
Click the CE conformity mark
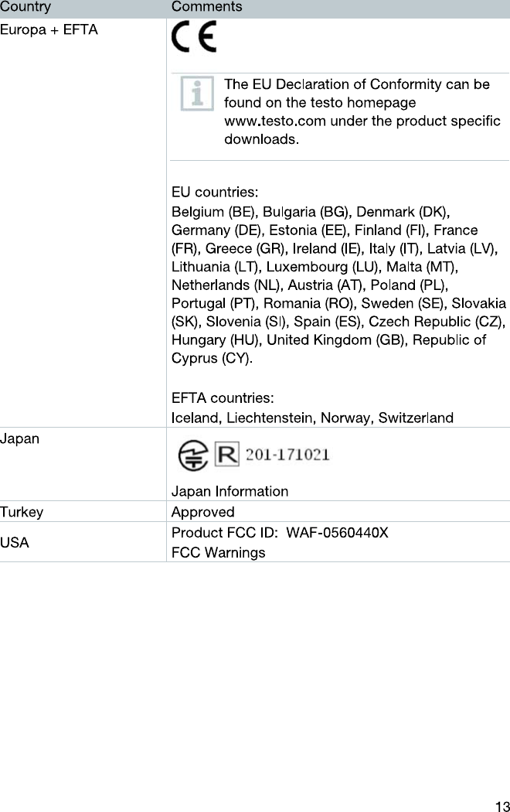[x=194, y=37]
